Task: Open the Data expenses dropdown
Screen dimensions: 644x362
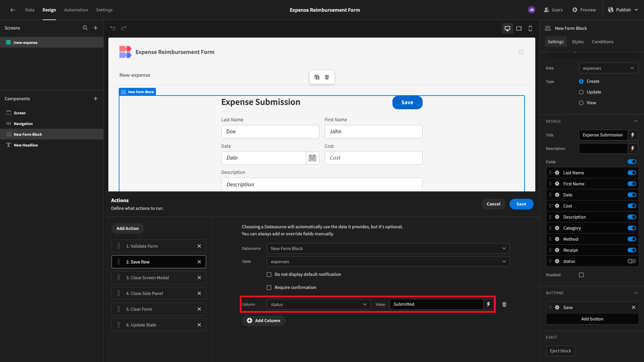Action: [608, 68]
